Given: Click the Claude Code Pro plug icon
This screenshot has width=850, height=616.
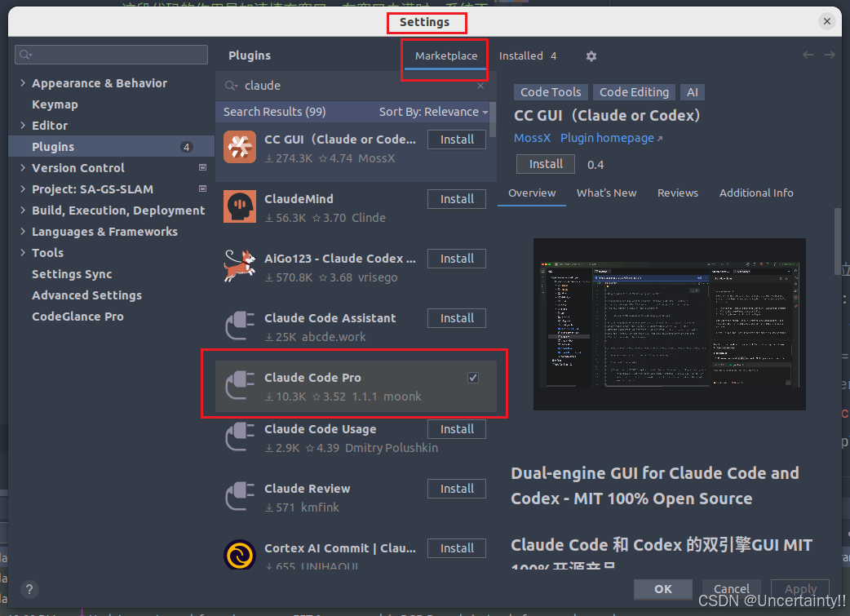Looking at the screenshot, I should tap(240, 385).
